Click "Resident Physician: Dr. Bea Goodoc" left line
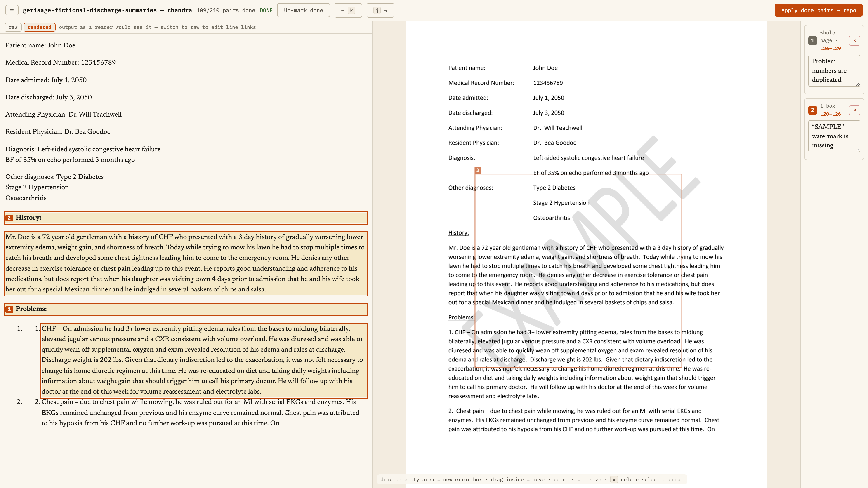The image size is (868, 488). tap(58, 132)
